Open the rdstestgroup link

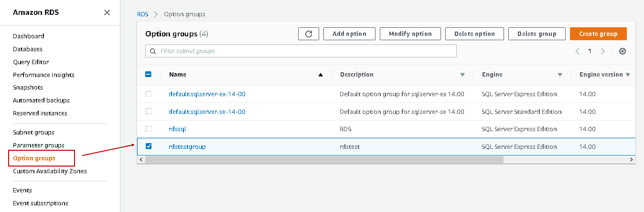pyautogui.click(x=187, y=146)
